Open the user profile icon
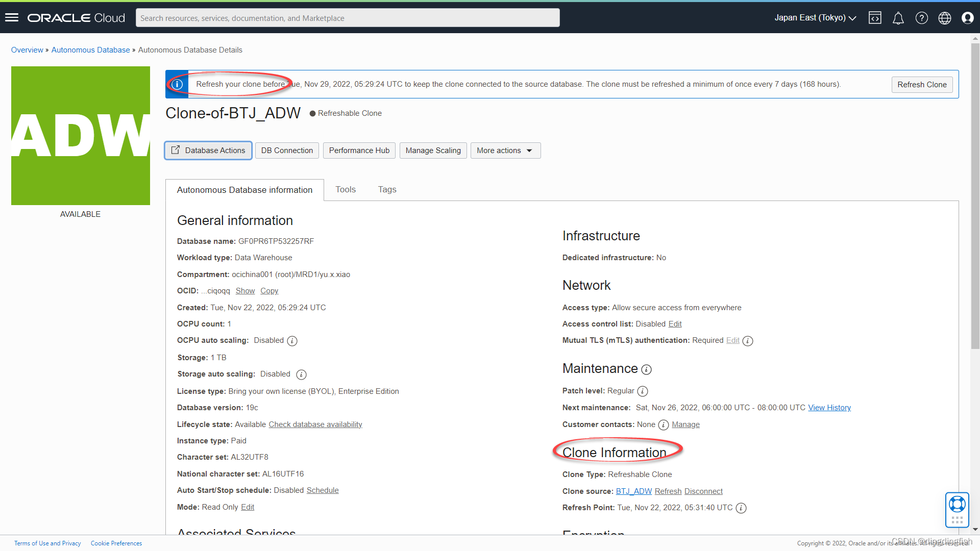980x551 pixels. pyautogui.click(x=968, y=18)
